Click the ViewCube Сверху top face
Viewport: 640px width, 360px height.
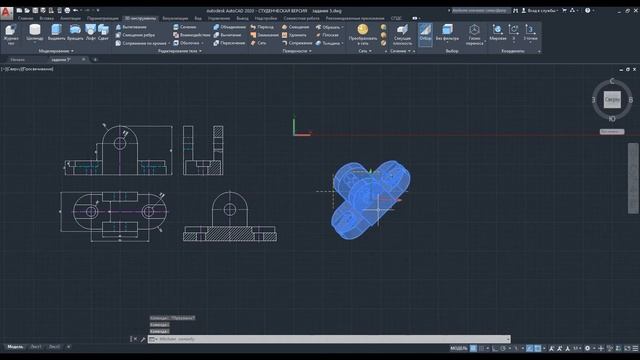coord(612,100)
